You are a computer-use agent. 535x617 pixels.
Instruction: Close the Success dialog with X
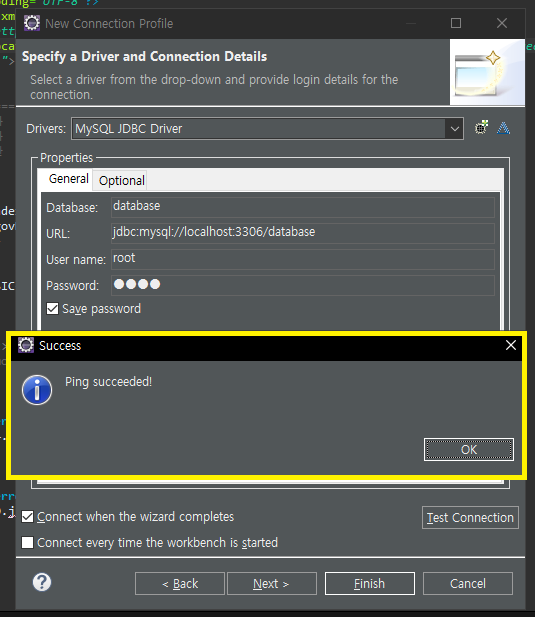[511, 345]
